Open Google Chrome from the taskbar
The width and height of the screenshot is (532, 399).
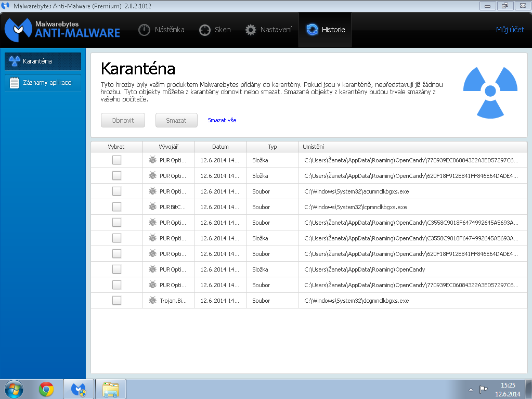(x=46, y=389)
